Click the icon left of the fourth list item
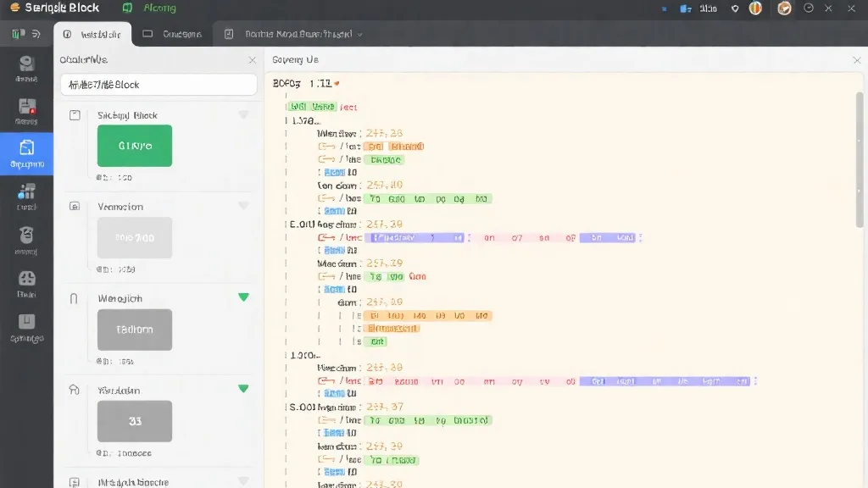This screenshot has height=488, width=868. click(75, 390)
